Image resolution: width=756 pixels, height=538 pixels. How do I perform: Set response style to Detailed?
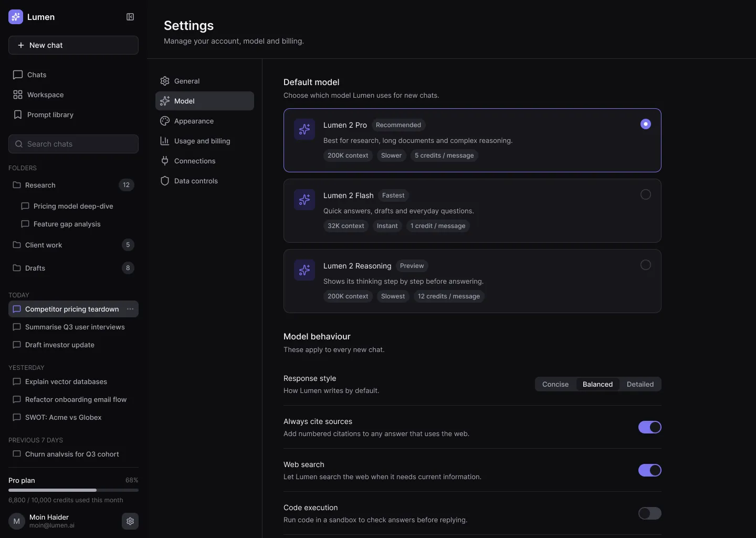tap(640, 384)
